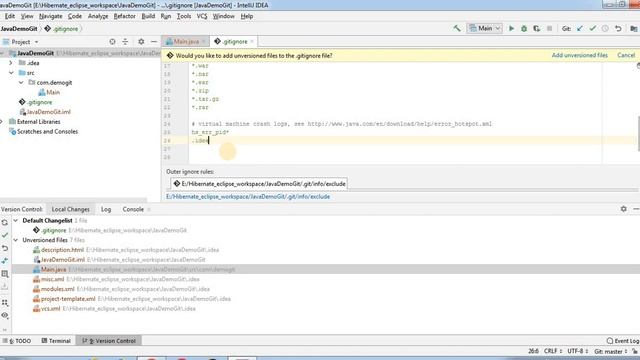This screenshot has width=640, height=360.
Task: Click Cancel in gitignore notification
Action: pyautogui.click(x=626, y=55)
